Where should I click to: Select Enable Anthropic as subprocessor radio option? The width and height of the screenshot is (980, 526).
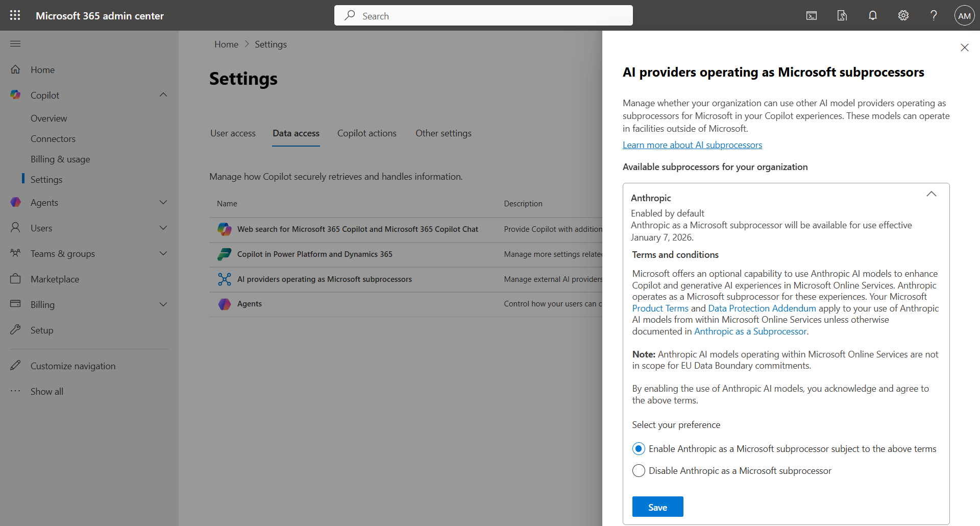639,449
